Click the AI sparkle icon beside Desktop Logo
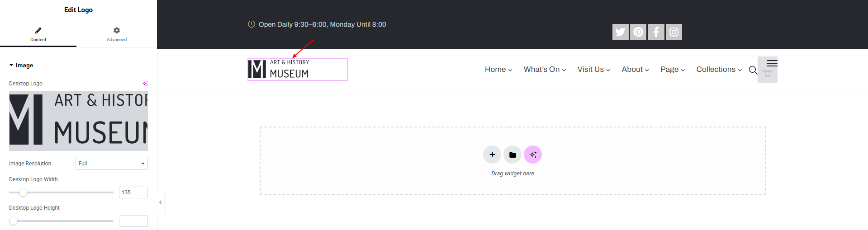The width and height of the screenshot is (868, 230). [145, 84]
